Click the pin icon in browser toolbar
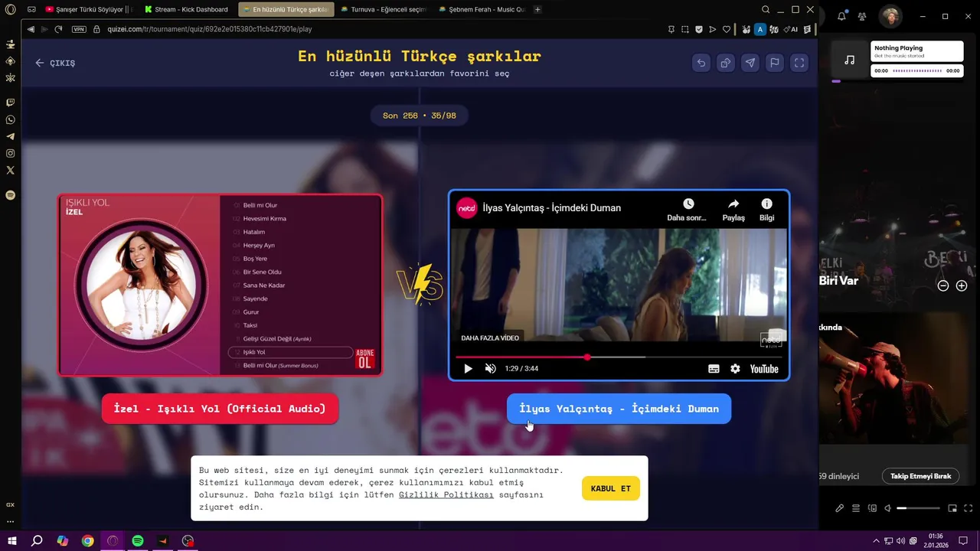This screenshot has height=551, width=980. [x=671, y=29]
